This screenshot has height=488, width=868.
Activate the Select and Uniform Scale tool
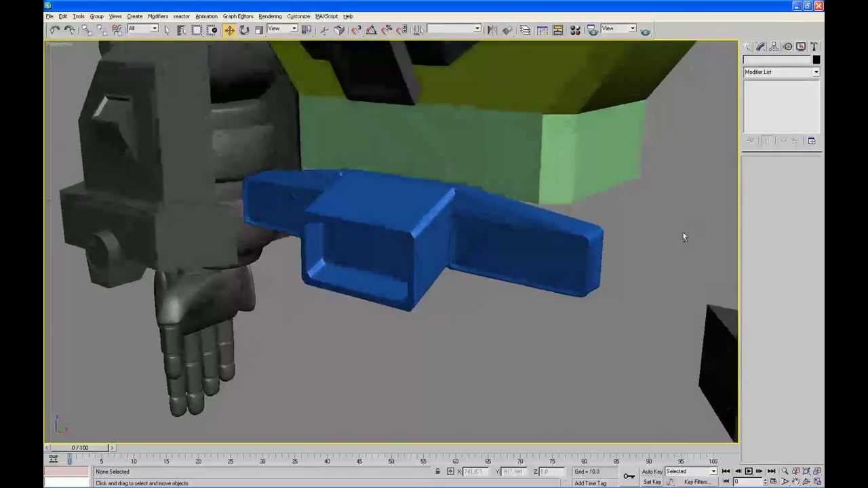point(259,30)
